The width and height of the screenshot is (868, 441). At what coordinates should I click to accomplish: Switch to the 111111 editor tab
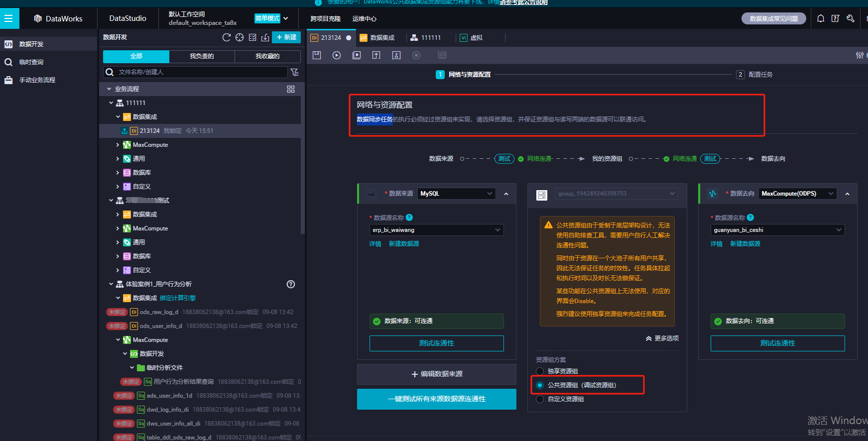(x=426, y=38)
